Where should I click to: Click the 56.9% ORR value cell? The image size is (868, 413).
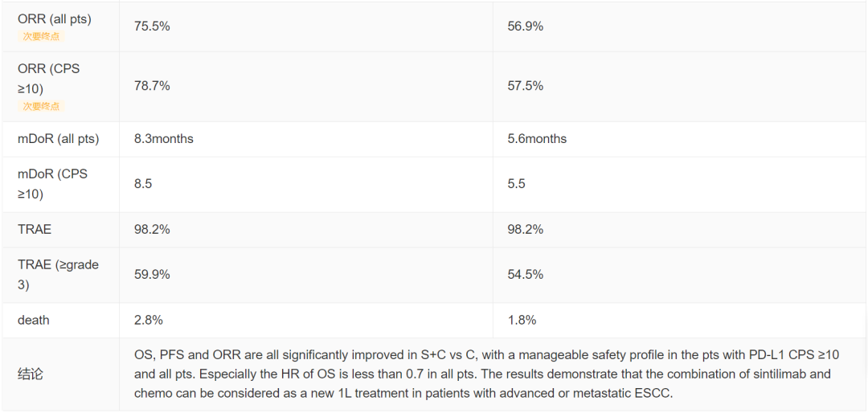[x=526, y=26]
